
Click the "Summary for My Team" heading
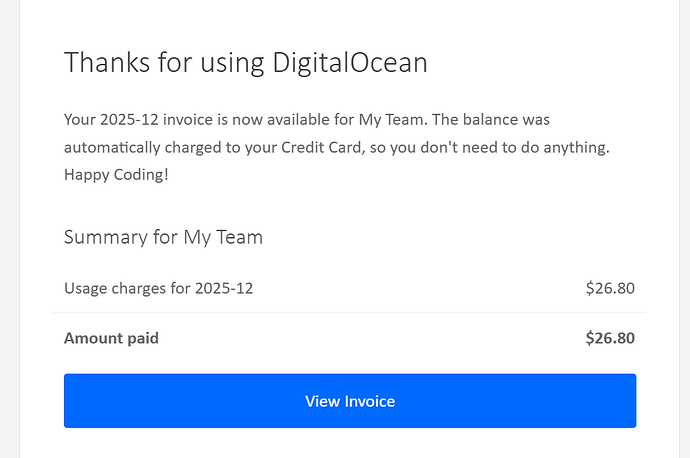(163, 237)
